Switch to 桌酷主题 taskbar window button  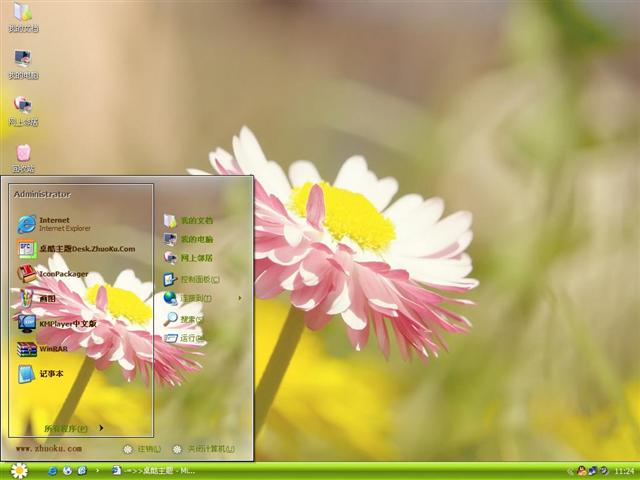click(153, 471)
